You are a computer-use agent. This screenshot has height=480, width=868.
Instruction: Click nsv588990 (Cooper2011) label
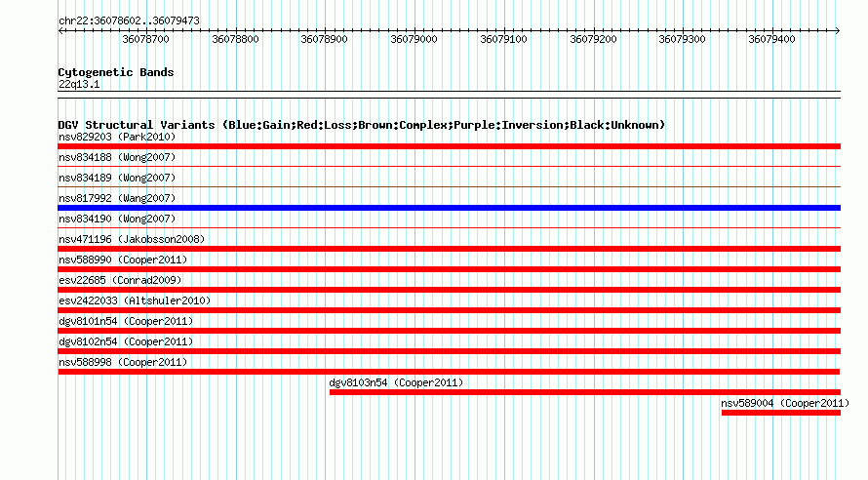(x=123, y=260)
